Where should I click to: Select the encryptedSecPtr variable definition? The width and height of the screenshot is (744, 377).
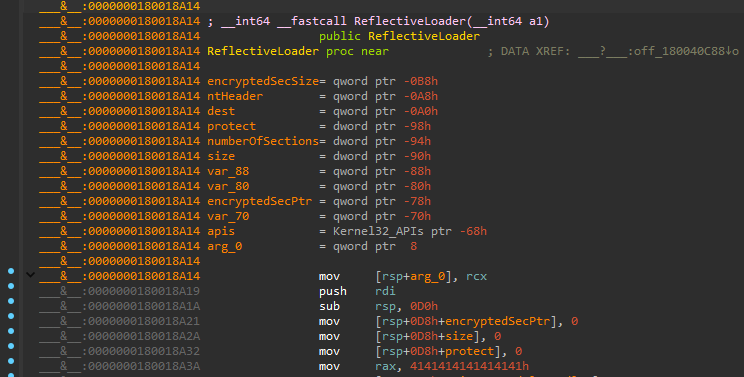click(x=260, y=201)
